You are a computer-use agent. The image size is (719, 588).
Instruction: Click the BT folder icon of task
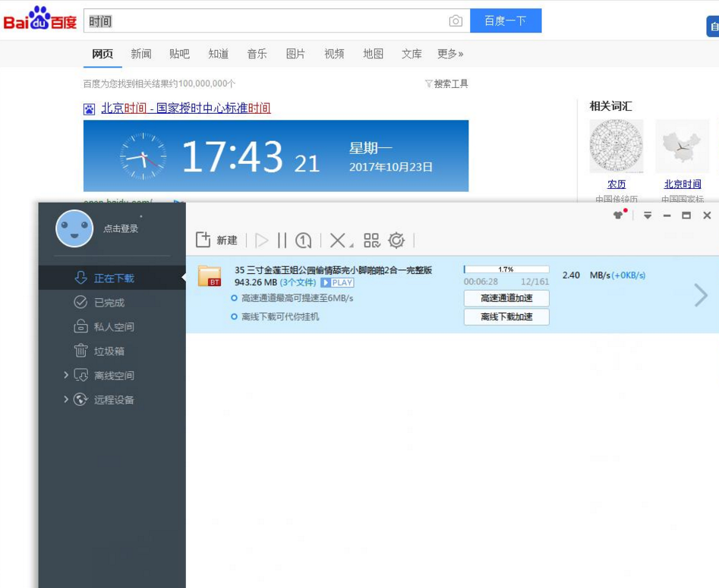tap(210, 276)
